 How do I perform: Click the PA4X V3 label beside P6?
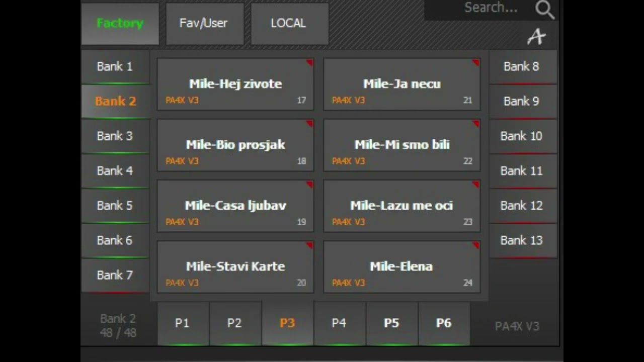point(517,326)
